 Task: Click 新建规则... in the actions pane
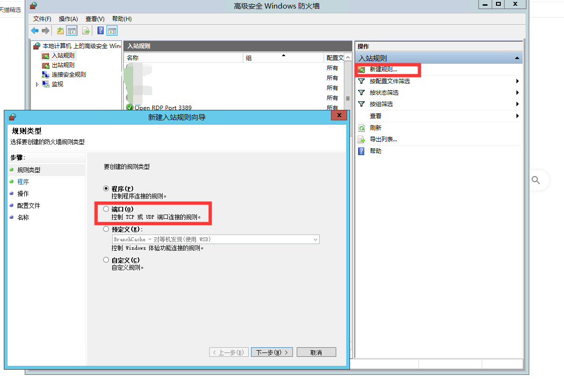click(383, 69)
